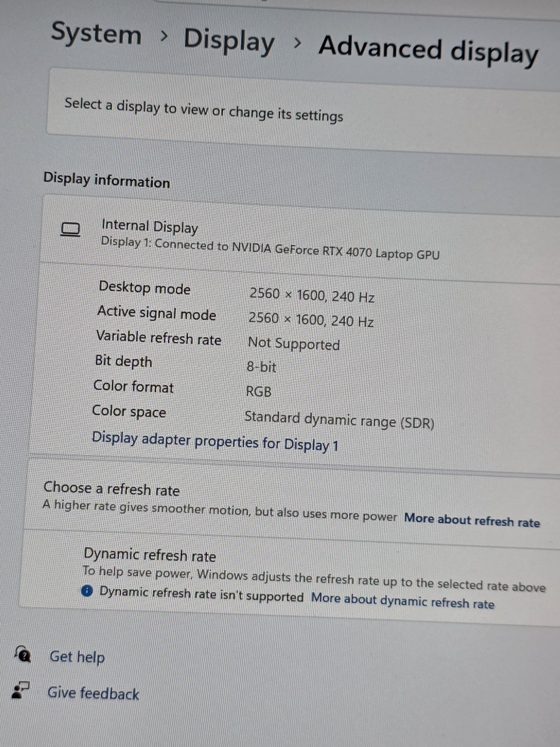The height and width of the screenshot is (747, 560).
Task: Click the Dynamic refresh rate heading
Action: 150,555
